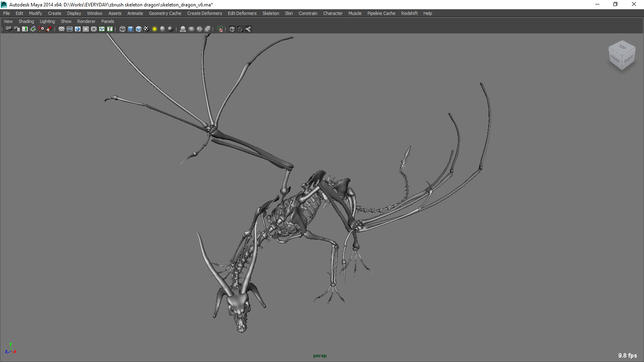This screenshot has height=362, width=644.
Task: Click the image plane icon in viewport toolbar
Action: (x=32, y=29)
